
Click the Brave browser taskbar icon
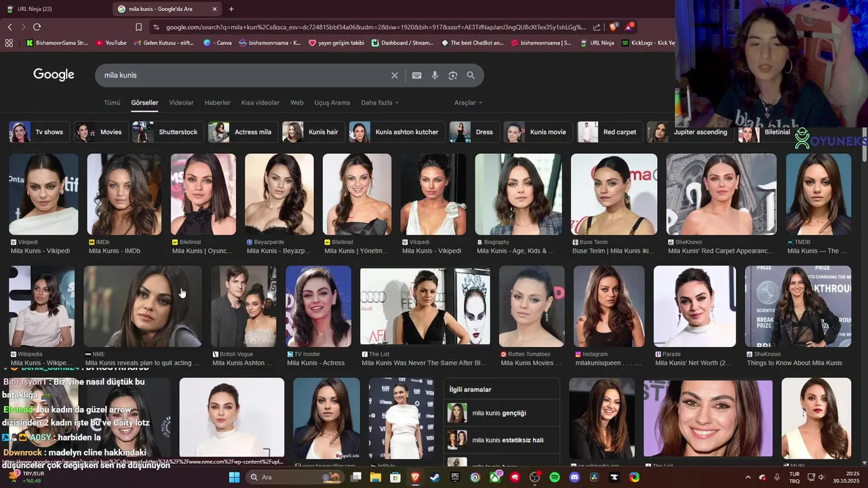[415, 477]
